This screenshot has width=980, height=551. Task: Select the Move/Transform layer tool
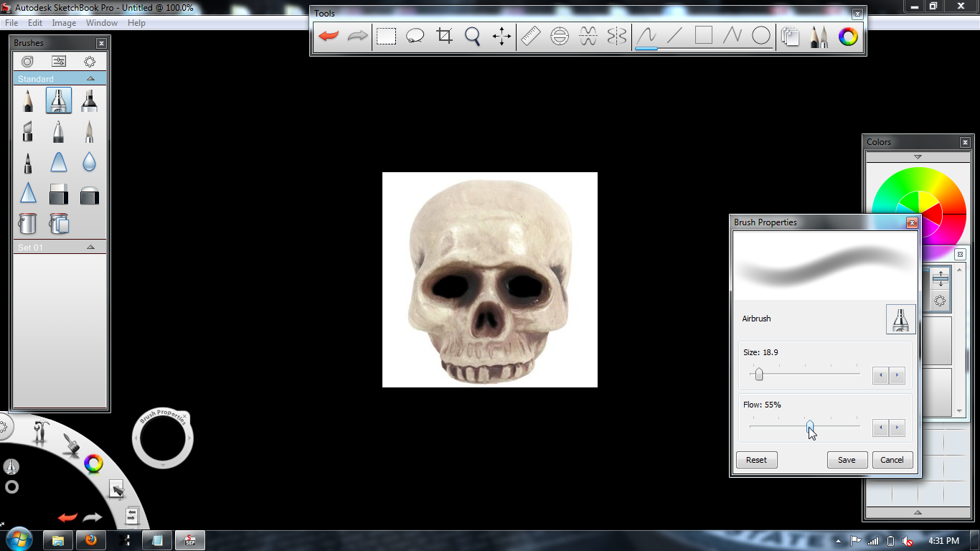tap(501, 36)
